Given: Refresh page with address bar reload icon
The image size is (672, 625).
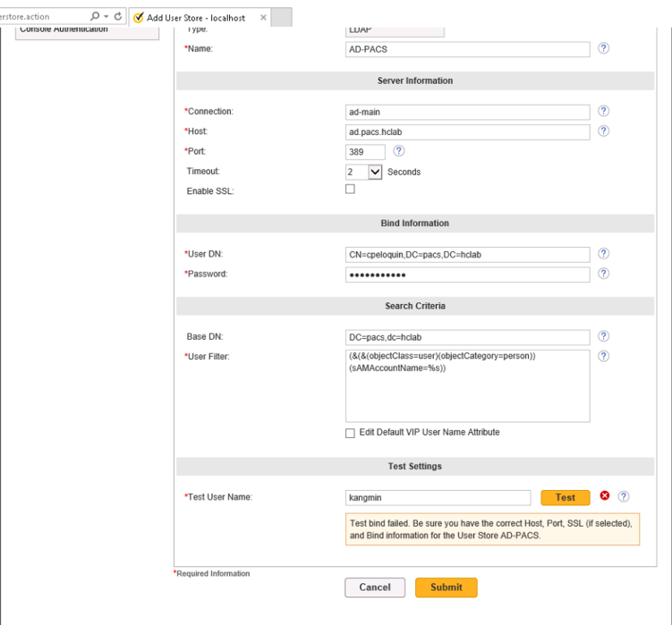Looking at the screenshot, I should click(x=118, y=16).
